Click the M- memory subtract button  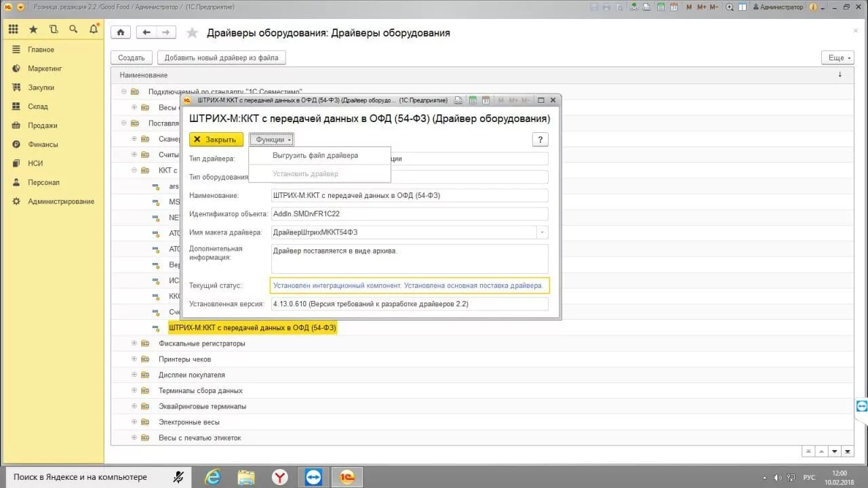click(x=715, y=7)
